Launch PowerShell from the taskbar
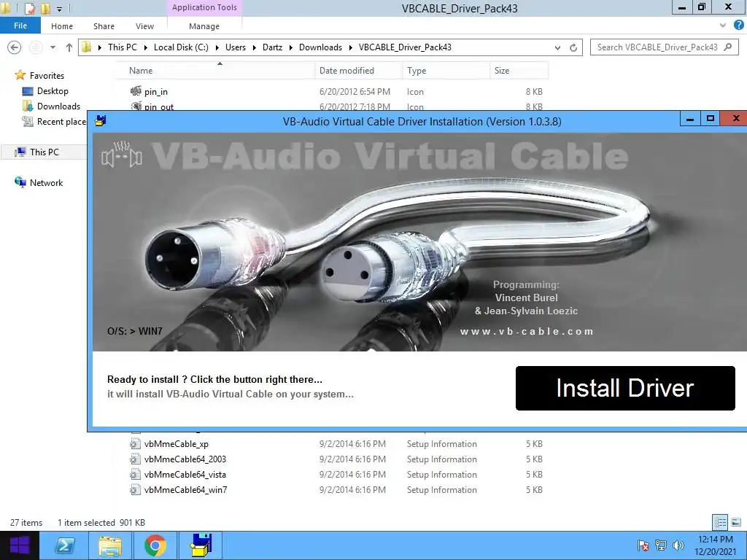Screen dimensions: 747x560 click(x=64, y=545)
